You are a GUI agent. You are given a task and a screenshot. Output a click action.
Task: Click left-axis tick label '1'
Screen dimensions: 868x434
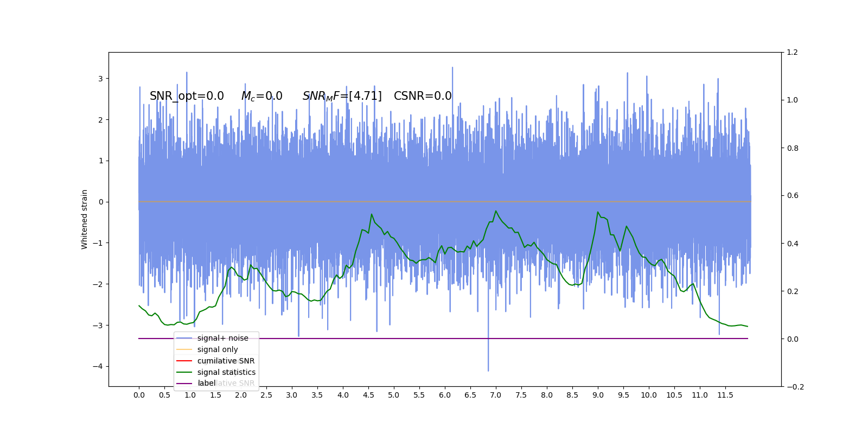tap(100, 161)
